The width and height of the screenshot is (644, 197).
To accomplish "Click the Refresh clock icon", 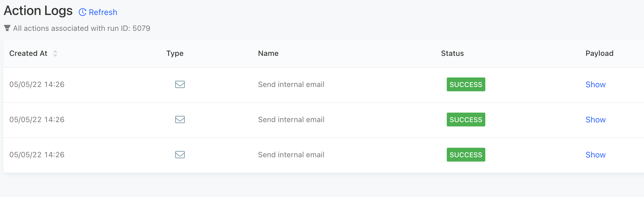I will [83, 12].
